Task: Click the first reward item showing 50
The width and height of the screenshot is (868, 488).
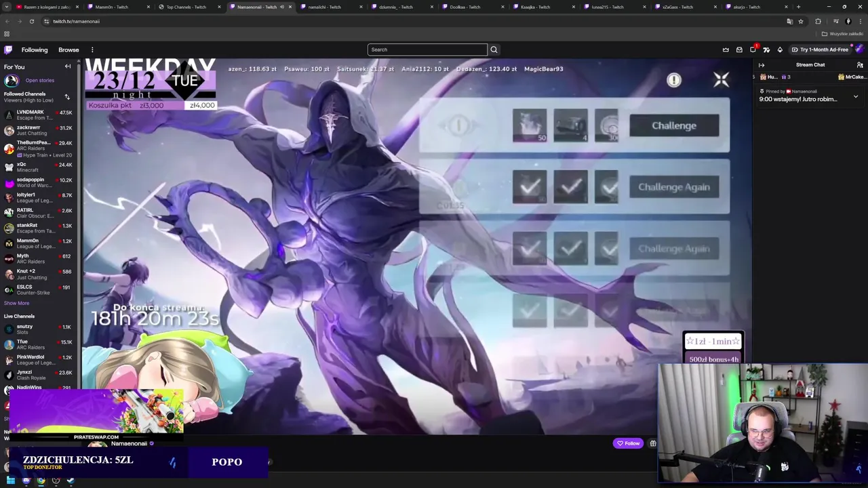Action: click(530, 125)
